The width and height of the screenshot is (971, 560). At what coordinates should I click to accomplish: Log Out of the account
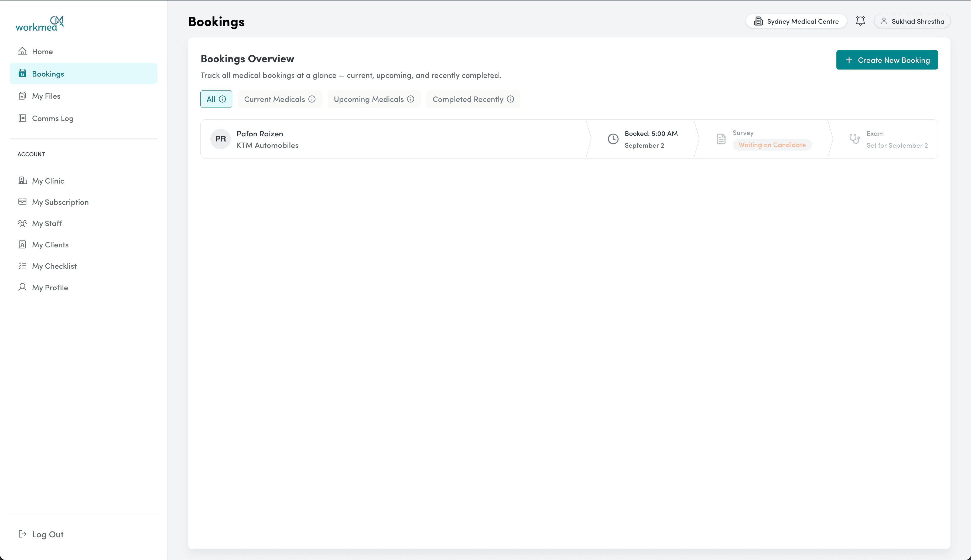pos(47,534)
